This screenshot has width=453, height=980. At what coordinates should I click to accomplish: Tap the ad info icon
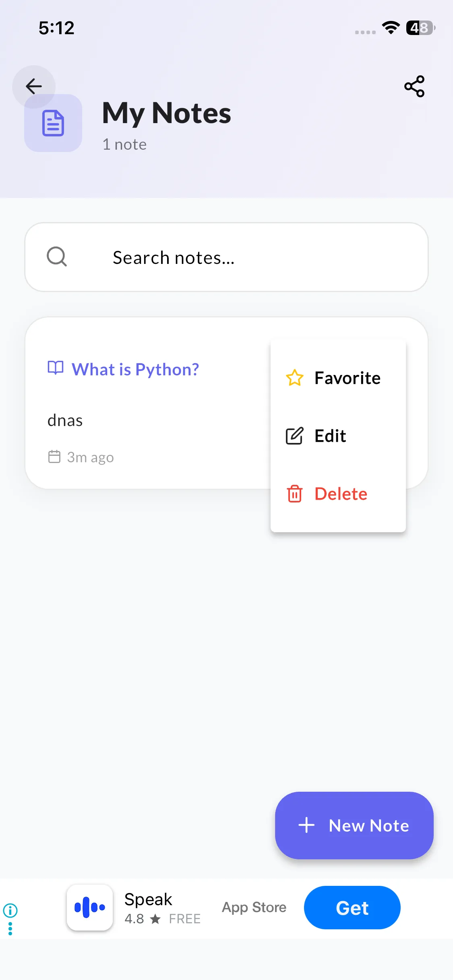(x=10, y=910)
